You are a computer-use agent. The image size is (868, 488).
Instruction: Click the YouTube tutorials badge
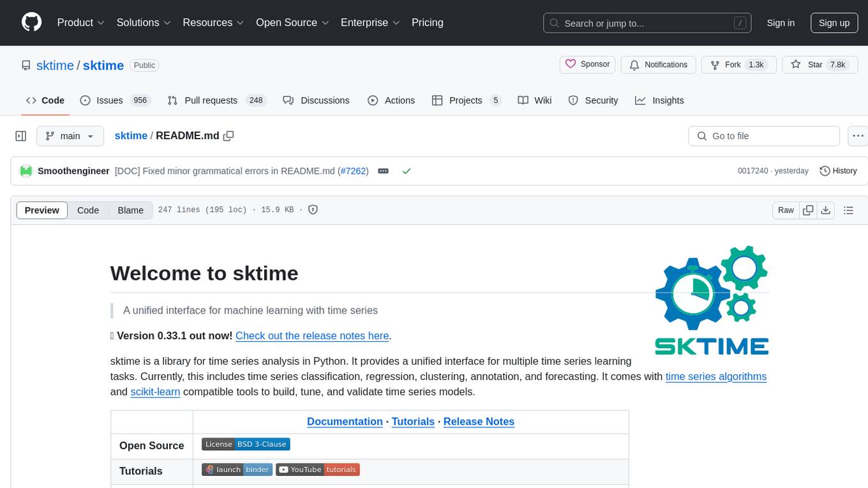(318, 469)
